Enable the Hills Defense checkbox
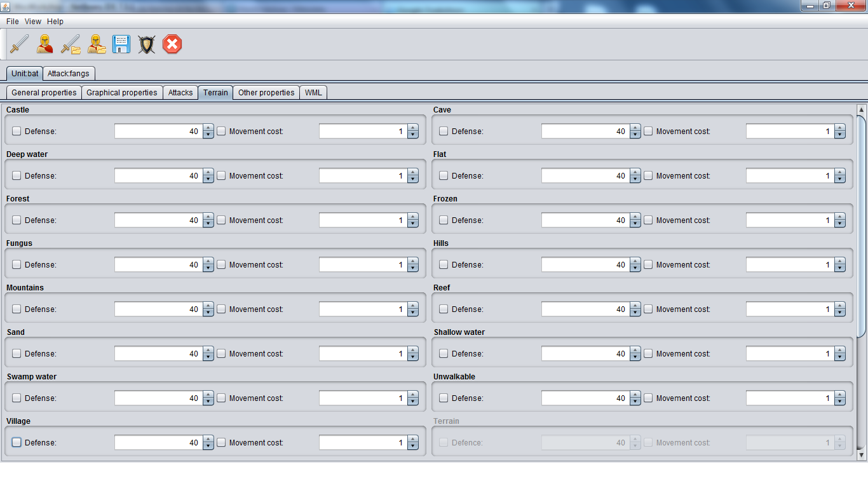Screen dimensions: 868x488 pos(444,265)
